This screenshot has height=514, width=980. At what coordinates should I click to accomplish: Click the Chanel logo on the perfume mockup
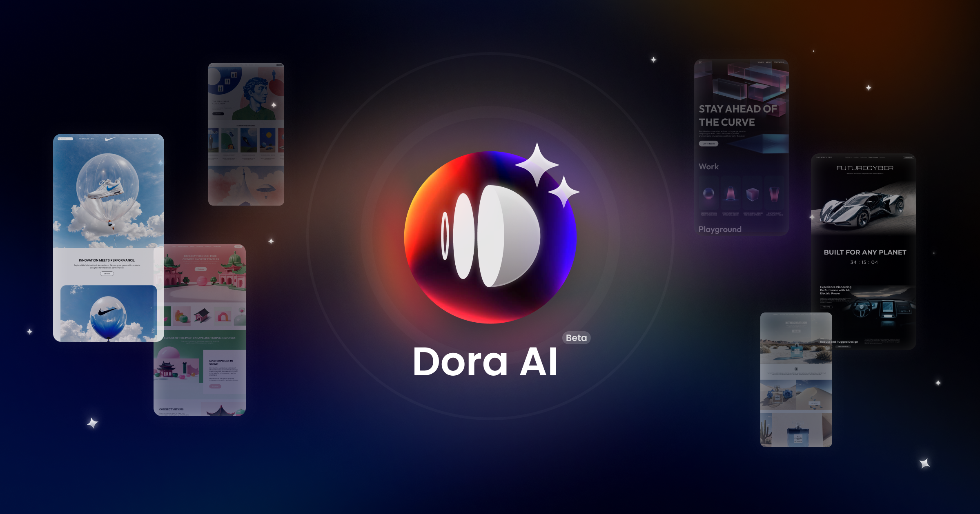pos(796,369)
